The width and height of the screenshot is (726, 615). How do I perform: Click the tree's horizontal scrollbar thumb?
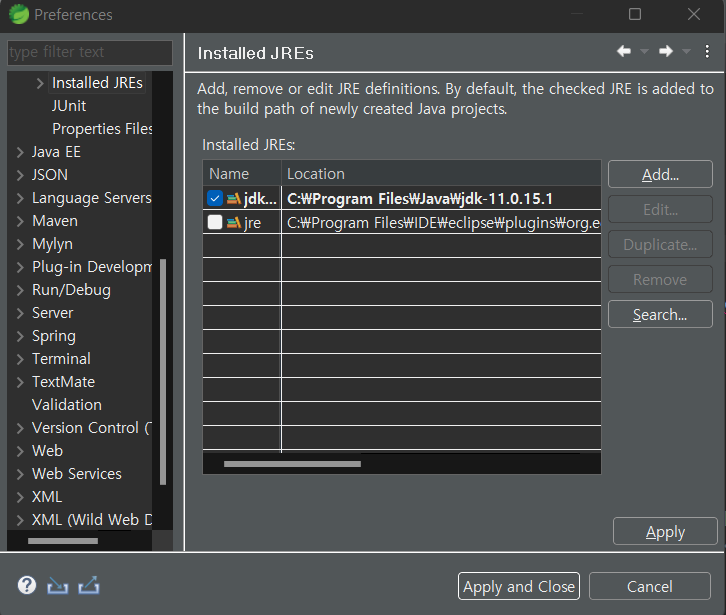click(63, 541)
